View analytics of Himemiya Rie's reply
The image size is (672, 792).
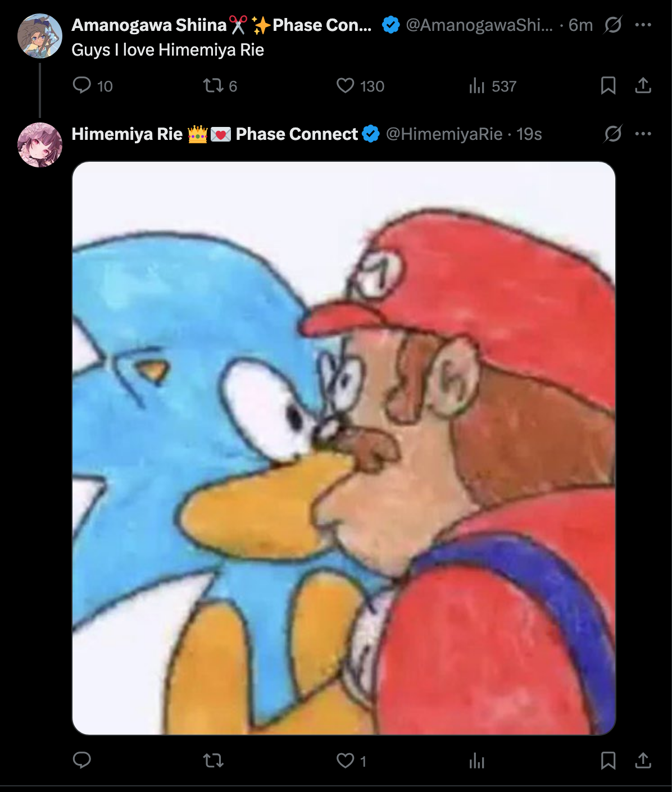click(x=476, y=761)
